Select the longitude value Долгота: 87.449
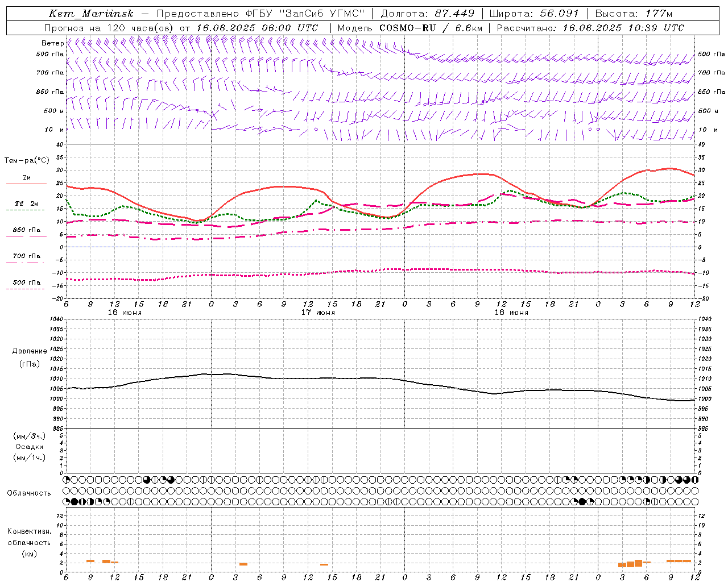Viewport: 728px width, 582px height. [428, 14]
